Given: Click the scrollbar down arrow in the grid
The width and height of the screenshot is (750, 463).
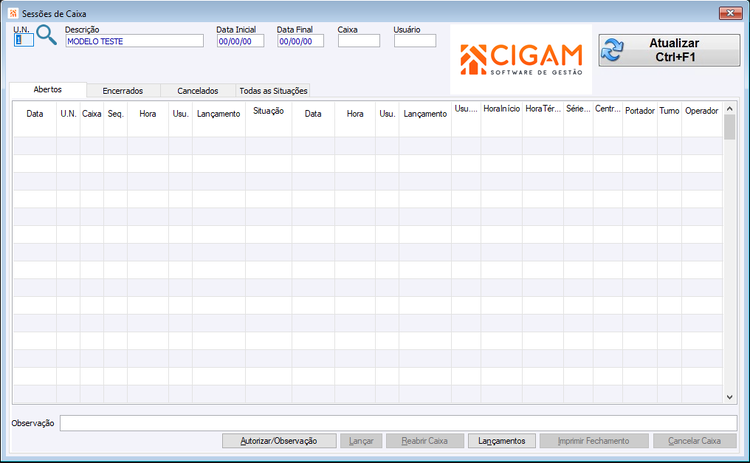Looking at the screenshot, I should (x=729, y=397).
